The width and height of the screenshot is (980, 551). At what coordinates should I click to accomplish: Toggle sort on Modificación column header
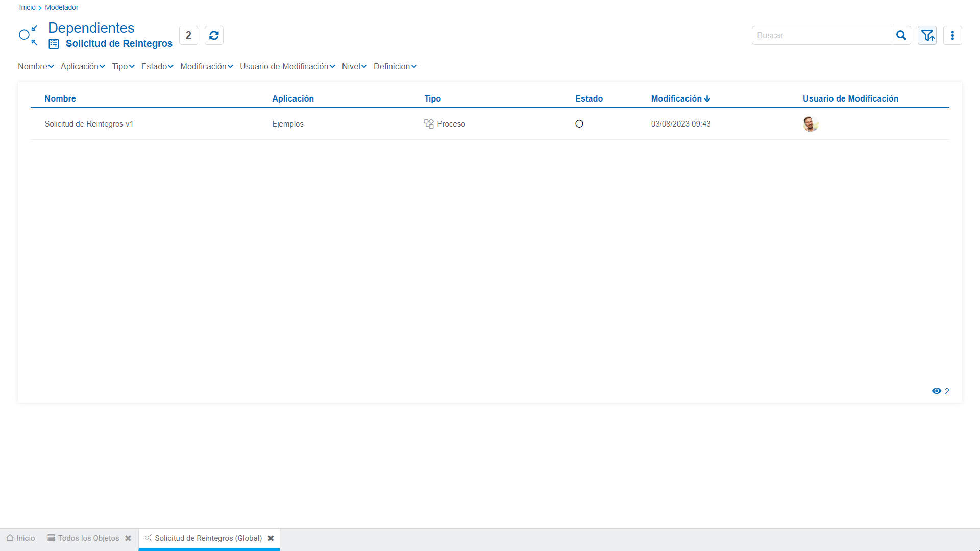pos(680,98)
